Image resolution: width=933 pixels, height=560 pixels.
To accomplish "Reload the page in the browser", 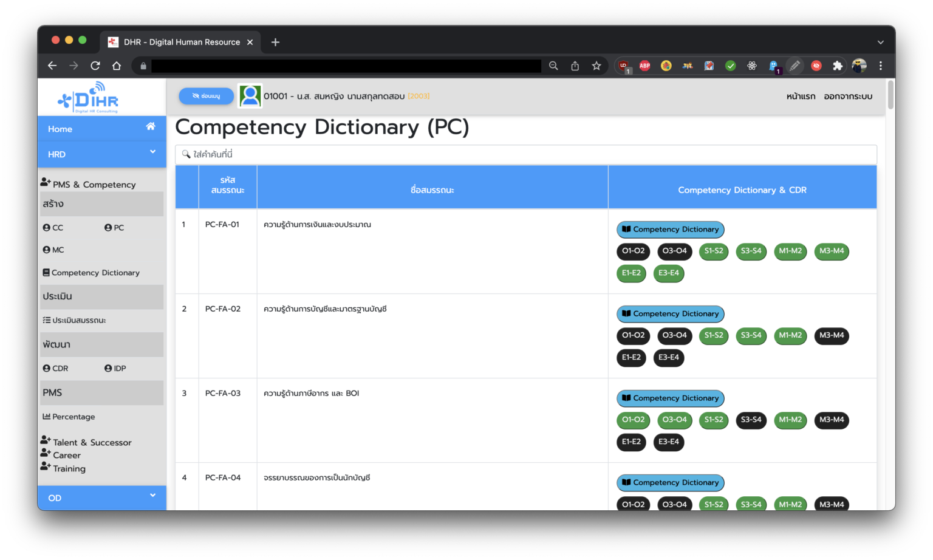I will point(95,66).
